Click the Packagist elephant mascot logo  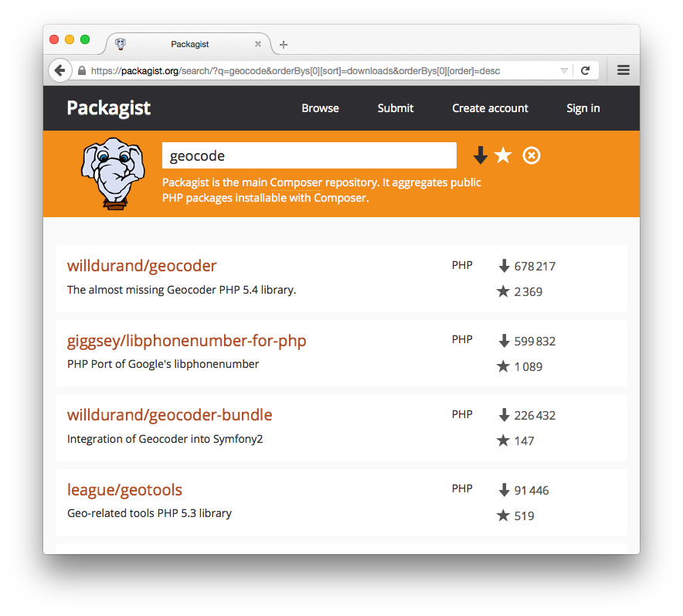[x=113, y=172]
